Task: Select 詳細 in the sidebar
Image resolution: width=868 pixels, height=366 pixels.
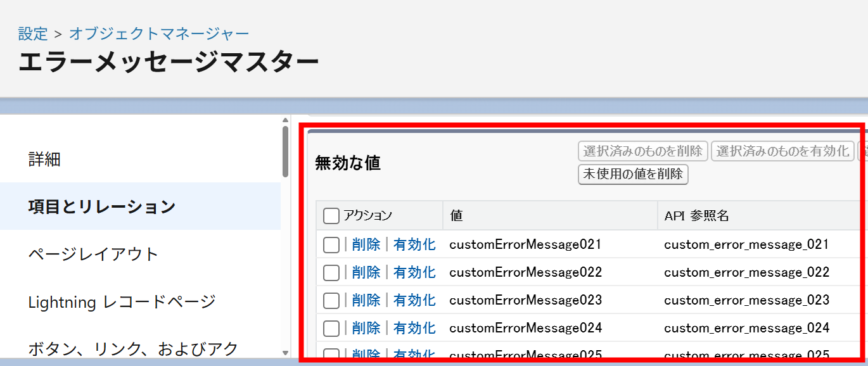Action: point(43,160)
